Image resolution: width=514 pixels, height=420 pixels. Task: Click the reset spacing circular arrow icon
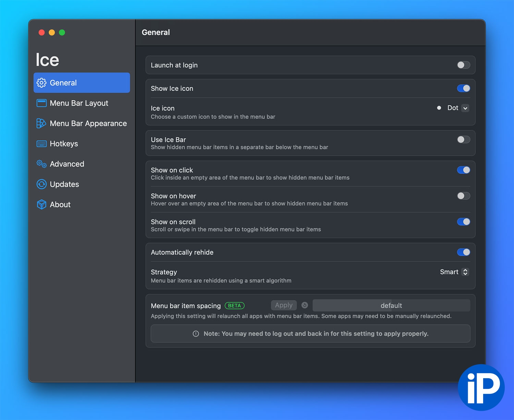point(305,305)
